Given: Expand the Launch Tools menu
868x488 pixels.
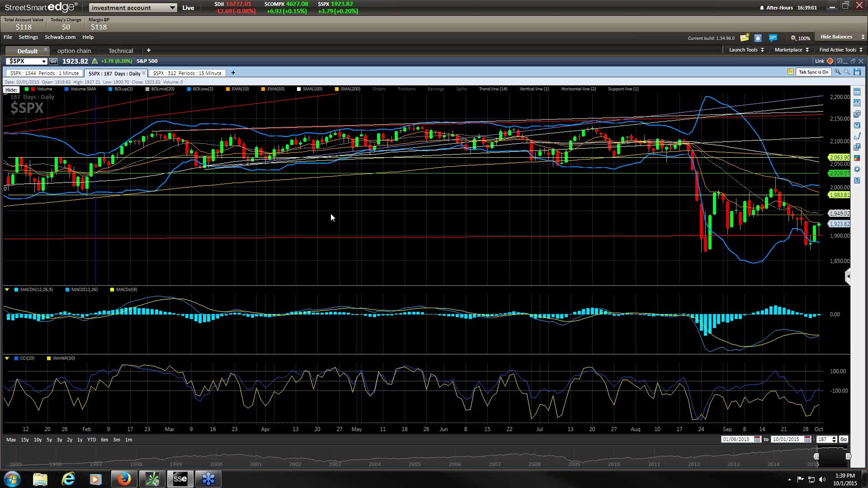Looking at the screenshot, I should (746, 50).
